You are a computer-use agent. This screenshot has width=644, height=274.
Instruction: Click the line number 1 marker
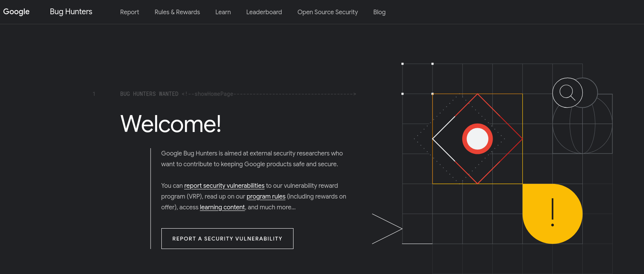tap(94, 94)
